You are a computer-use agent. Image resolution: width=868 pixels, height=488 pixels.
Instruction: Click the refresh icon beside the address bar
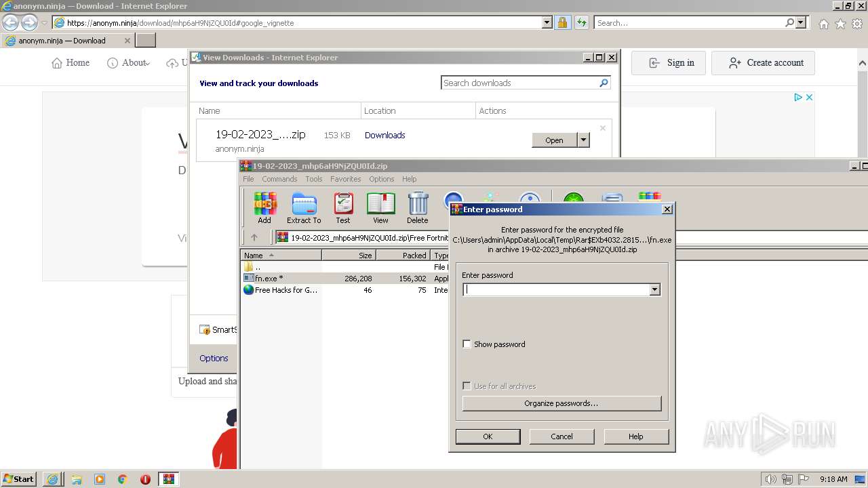[581, 23]
